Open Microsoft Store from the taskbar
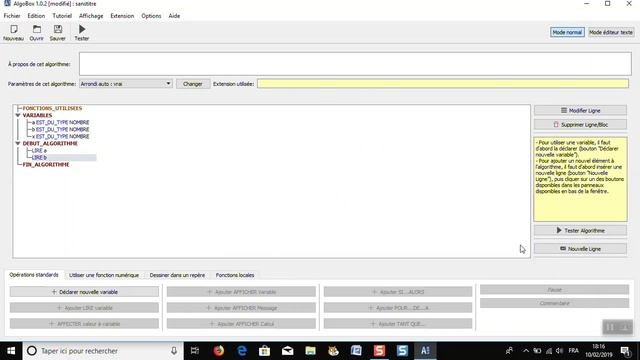The image size is (640, 360). pos(264,351)
